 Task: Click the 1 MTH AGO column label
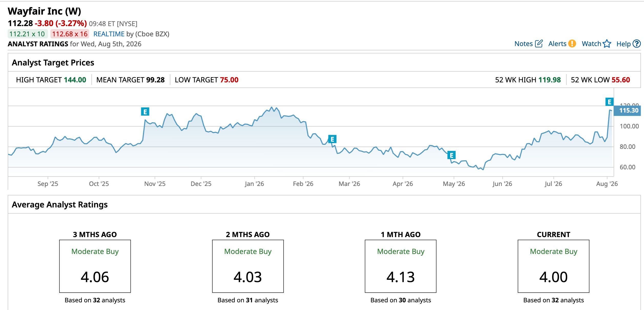coord(401,235)
